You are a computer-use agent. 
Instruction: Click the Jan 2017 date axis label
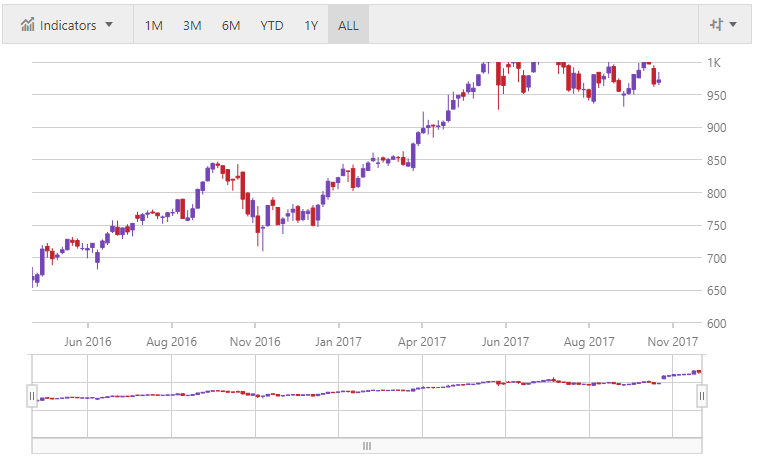pos(338,341)
